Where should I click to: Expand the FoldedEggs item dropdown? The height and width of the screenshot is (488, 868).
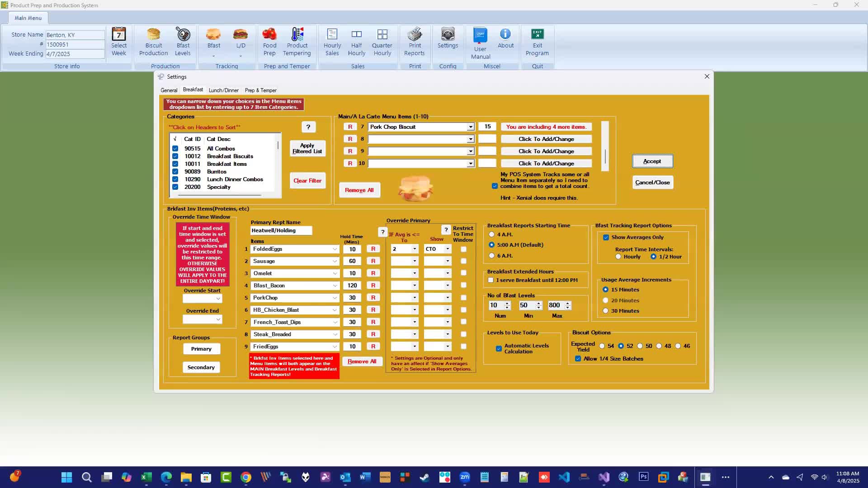tap(335, 249)
